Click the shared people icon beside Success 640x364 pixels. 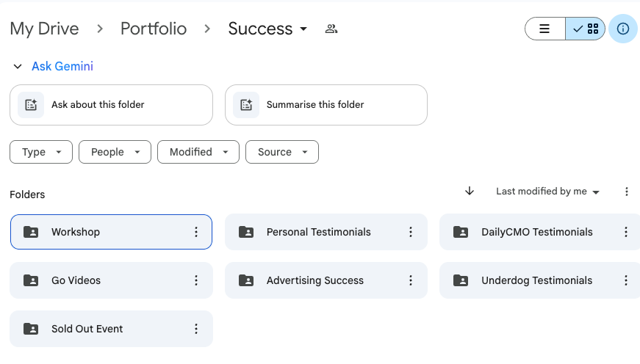click(331, 29)
